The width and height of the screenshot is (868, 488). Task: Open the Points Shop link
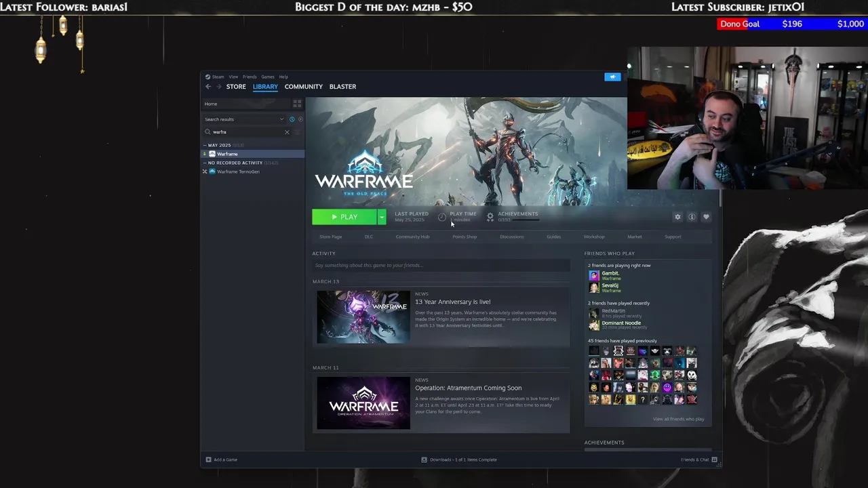465,237
